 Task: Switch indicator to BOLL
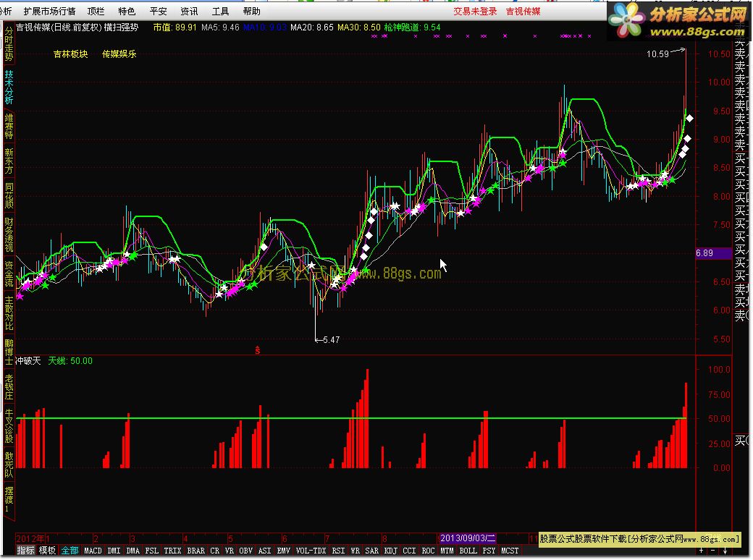tap(468, 551)
